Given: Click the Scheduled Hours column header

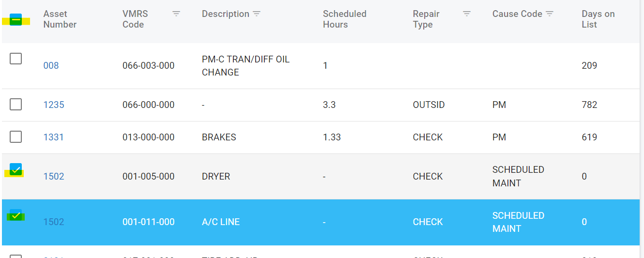Looking at the screenshot, I should [x=344, y=19].
